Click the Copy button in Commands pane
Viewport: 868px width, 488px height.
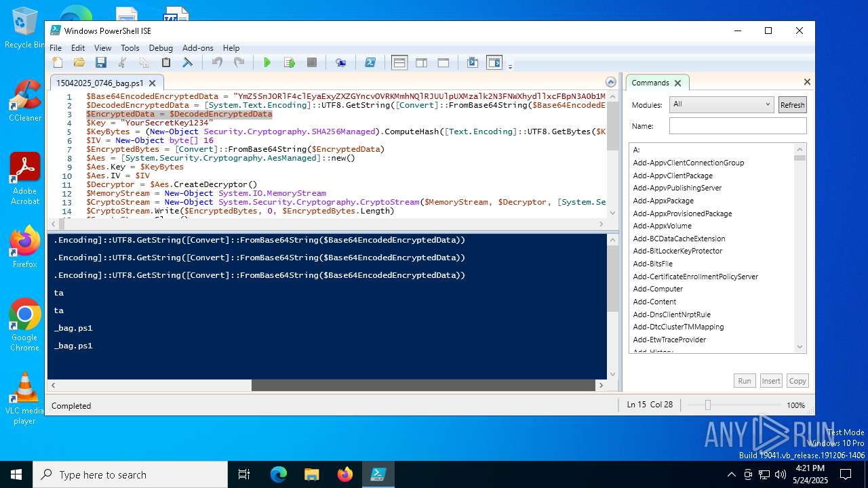click(797, 381)
